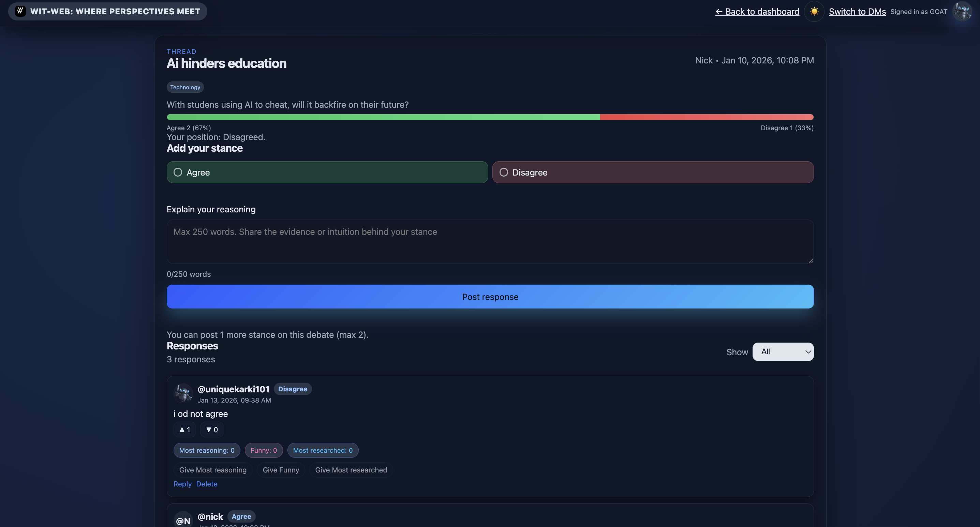Click the agree/disagree progress bar

(x=490, y=117)
